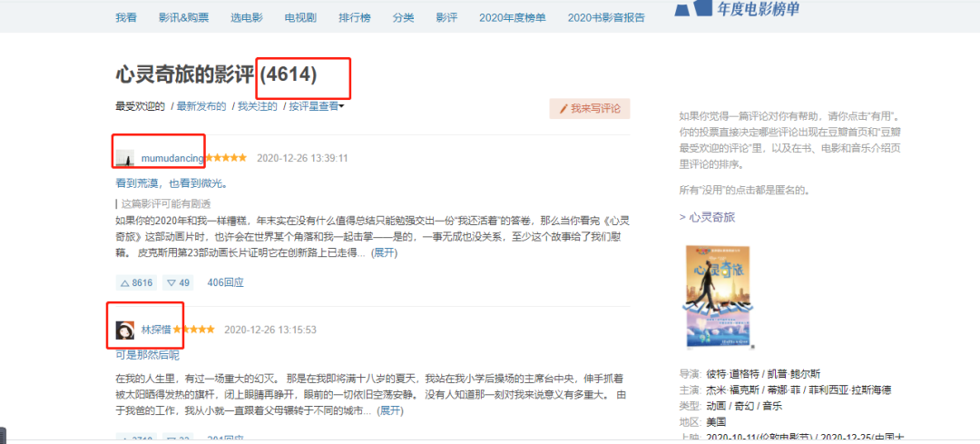This screenshot has height=444, width=980.
Task: Click mumudancing's five-star rating
Action: [x=226, y=158]
